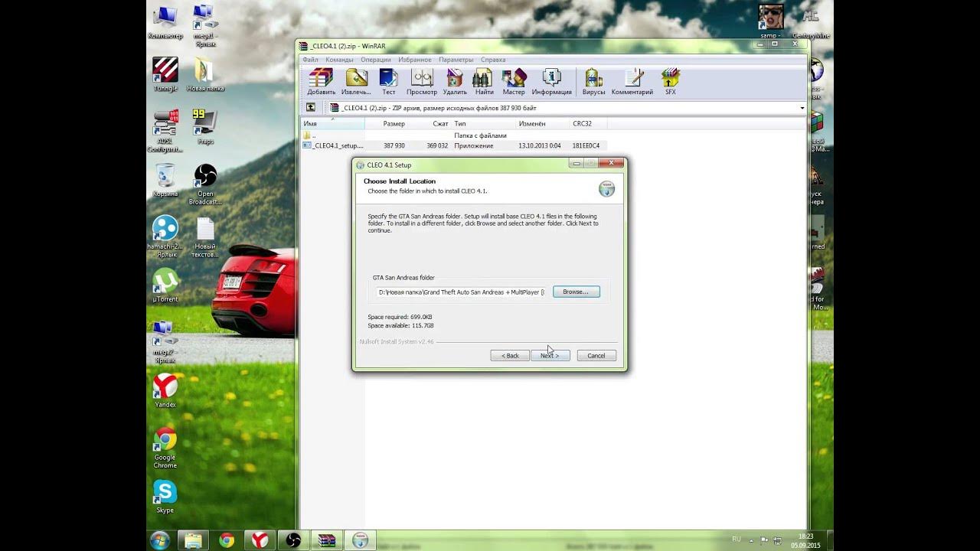Sort files by the Имя column header
980x551 pixels.
(332, 123)
